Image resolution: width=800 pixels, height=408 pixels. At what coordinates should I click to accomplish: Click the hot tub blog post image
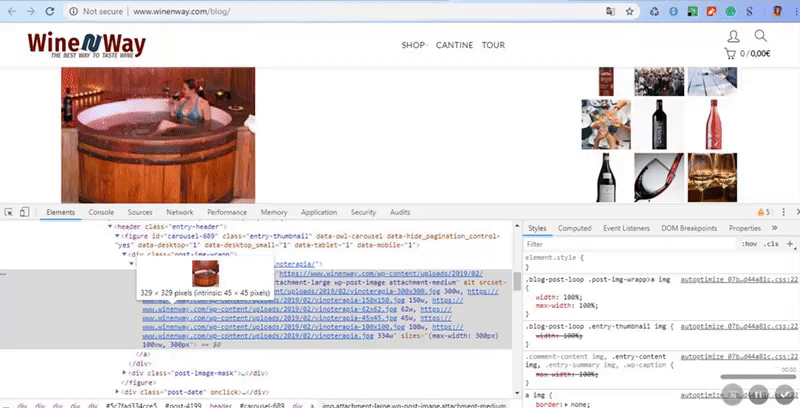158,135
